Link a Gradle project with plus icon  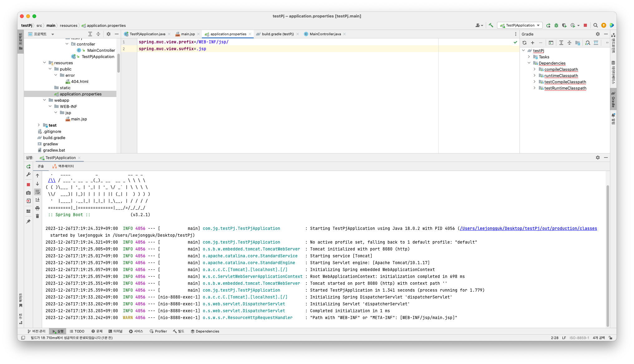pos(533,43)
